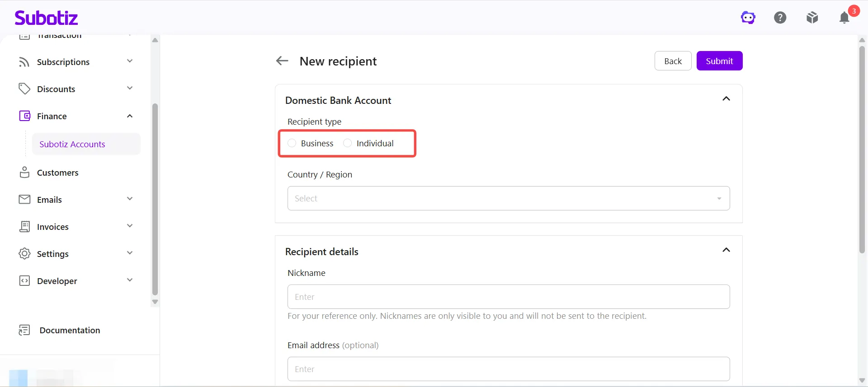The image size is (868, 387).
Task: Expand the Subscriptions menu chevron
Action: (130, 61)
